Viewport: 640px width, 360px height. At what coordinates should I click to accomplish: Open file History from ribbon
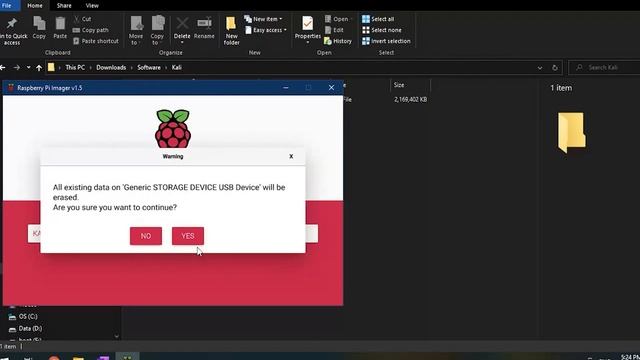(x=338, y=41)
